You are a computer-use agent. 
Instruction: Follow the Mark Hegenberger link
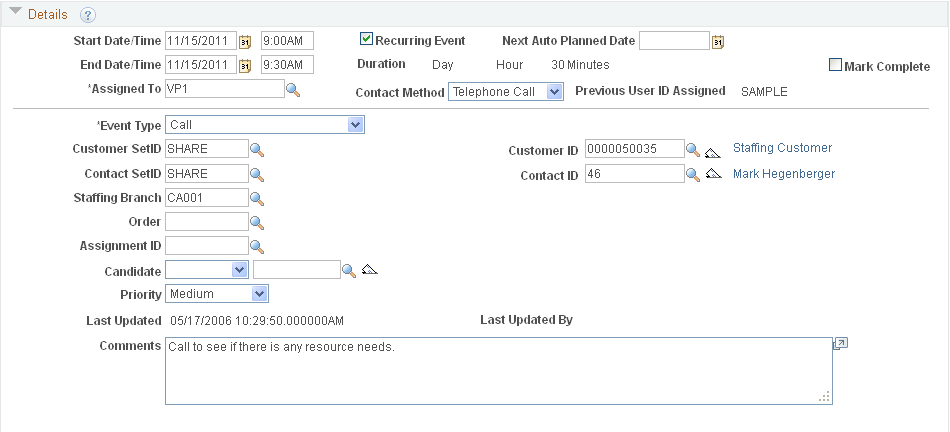pyautogui.click(x=784, y=174)
